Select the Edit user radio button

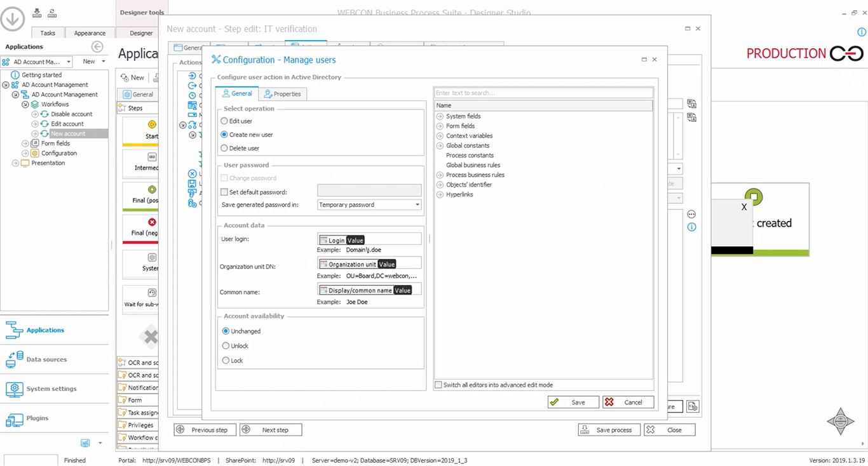click(x=224, y=121)
